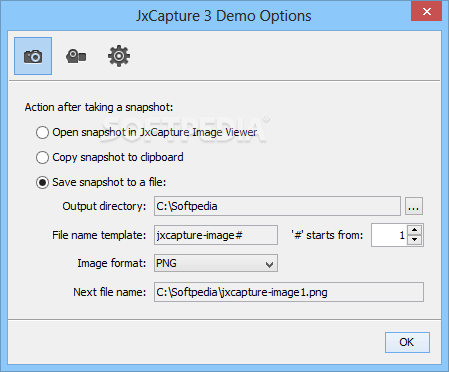Expand the Image format dropdown arrow

coord(269,265)
